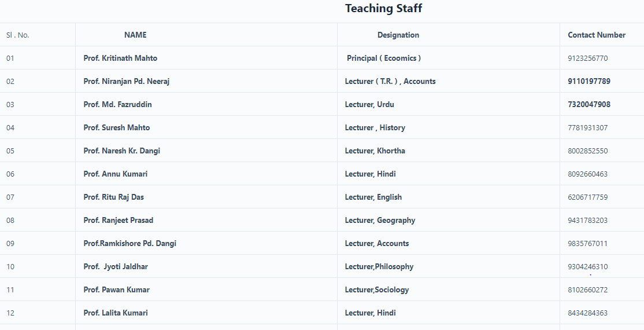Select Prof. Annu Kumari's row name

coord(116,174)
